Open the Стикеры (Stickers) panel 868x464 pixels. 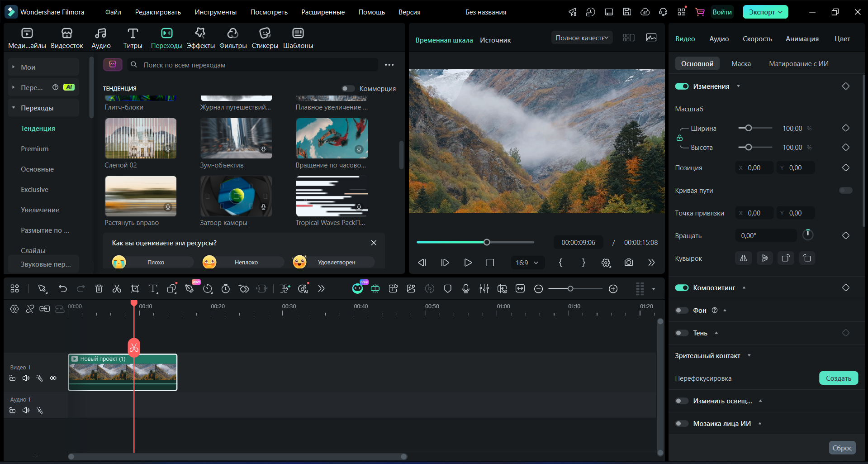[x=265, y=38]
